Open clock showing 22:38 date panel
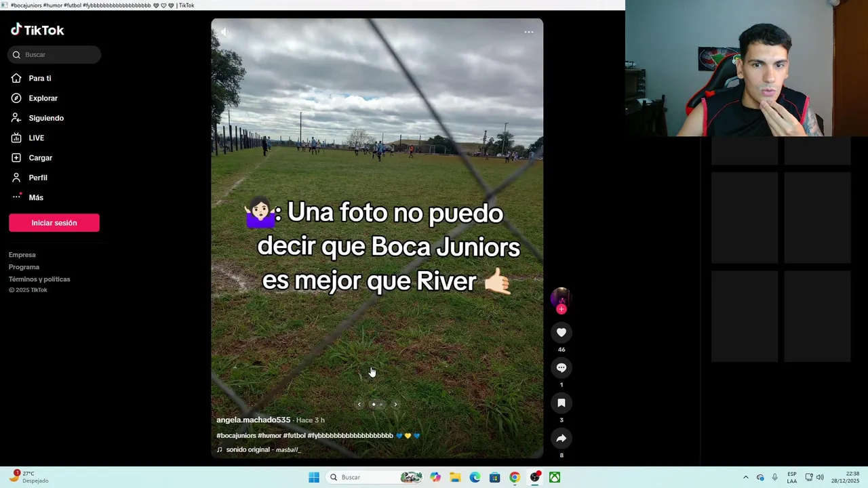Viewport: 868px width, 488px height. [x=845, y=477]
